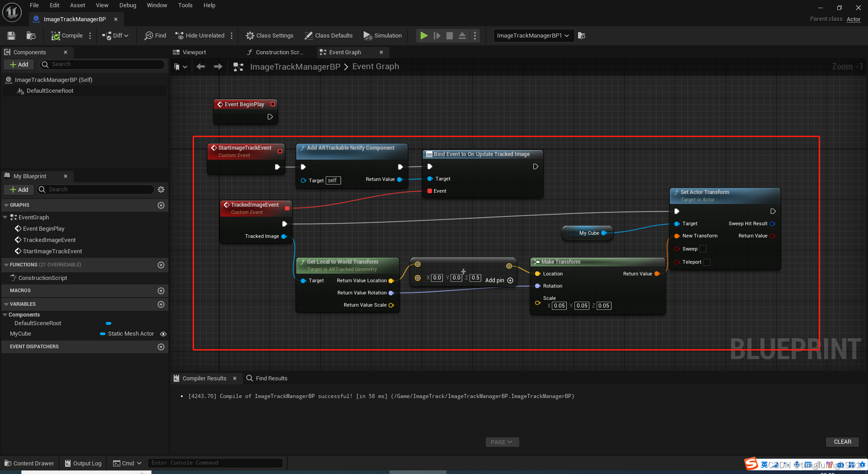Clear the compiler results log

click(842, 442)
